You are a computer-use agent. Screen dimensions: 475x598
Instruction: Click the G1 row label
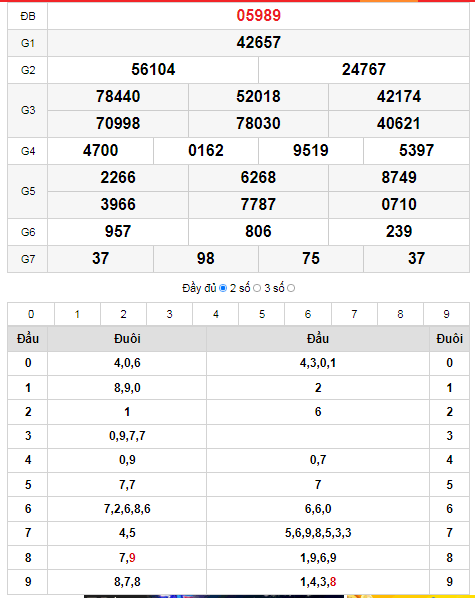coord(28,43)
